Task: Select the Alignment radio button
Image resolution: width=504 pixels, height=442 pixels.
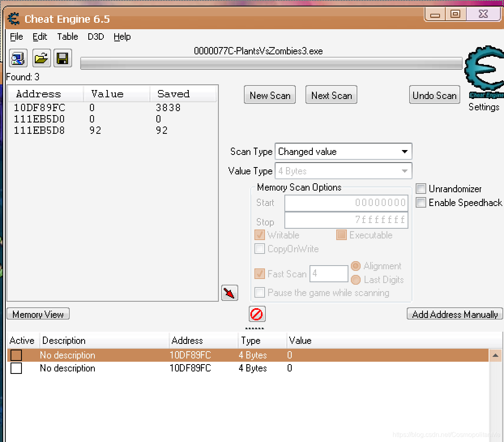Action: coord(356,266)
